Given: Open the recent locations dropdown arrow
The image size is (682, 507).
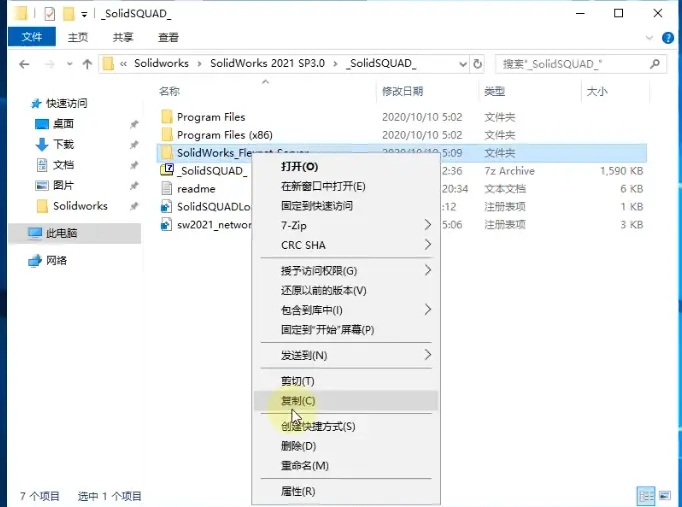Looking at the screenshot, I should [x=70, y=64].
